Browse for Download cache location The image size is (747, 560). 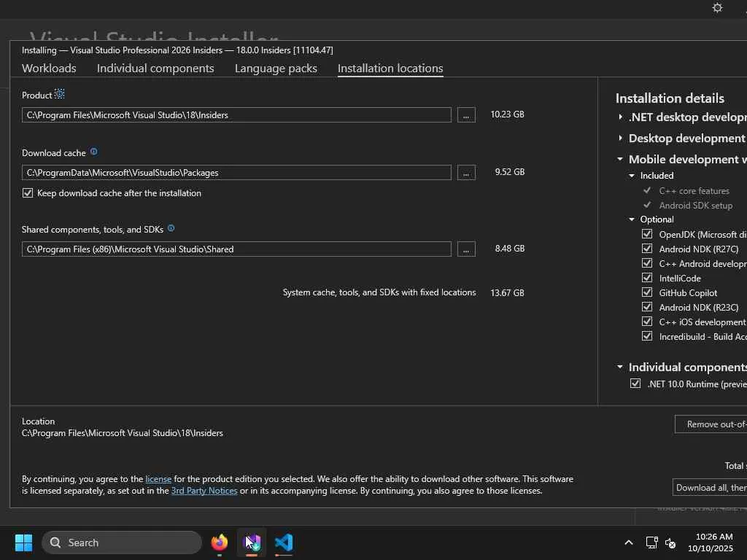coord(466,172)
